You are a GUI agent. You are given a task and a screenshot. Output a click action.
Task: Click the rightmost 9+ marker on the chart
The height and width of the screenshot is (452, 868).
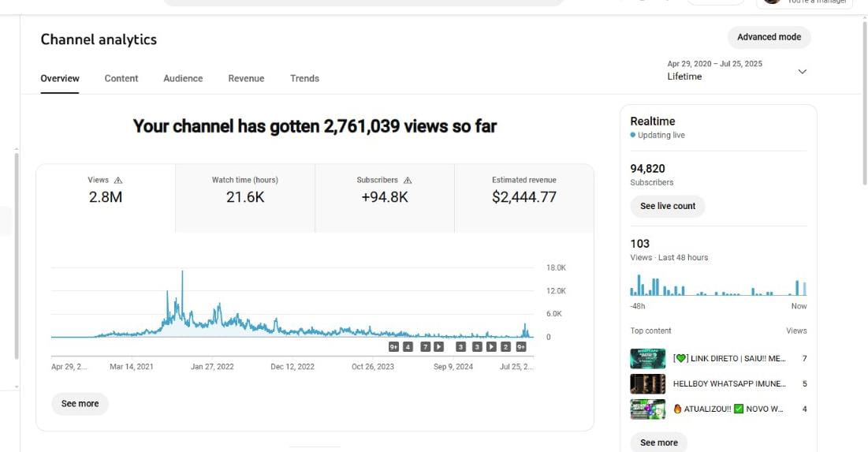(x=520, y=346)
